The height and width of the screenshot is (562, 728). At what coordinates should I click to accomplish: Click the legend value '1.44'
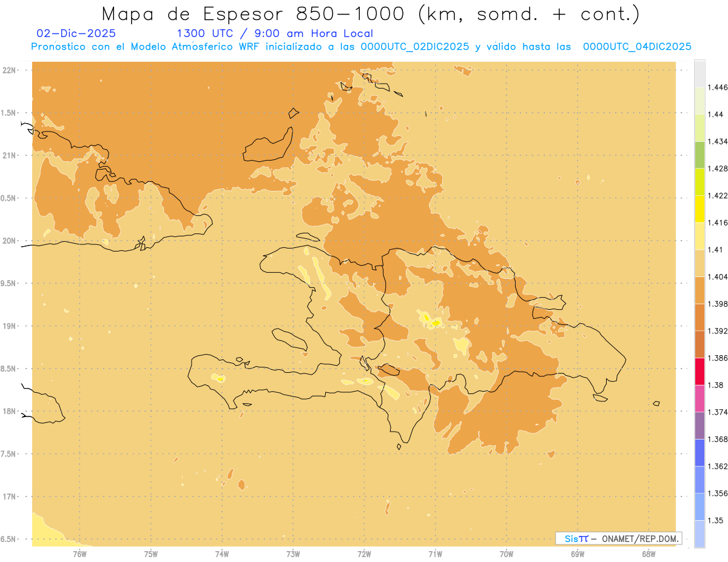[717, 114]
